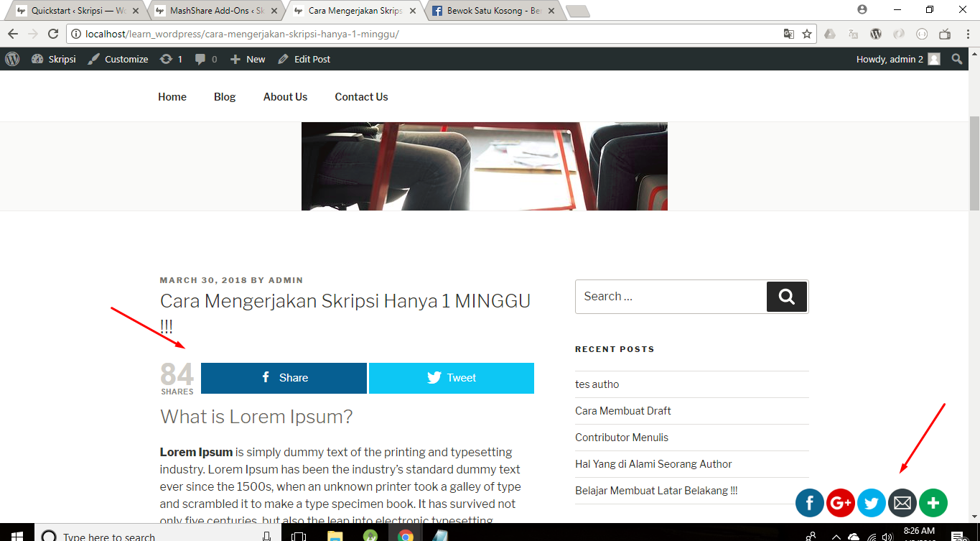Open updates via the circular arrows icon

click(x=167, y=59)
